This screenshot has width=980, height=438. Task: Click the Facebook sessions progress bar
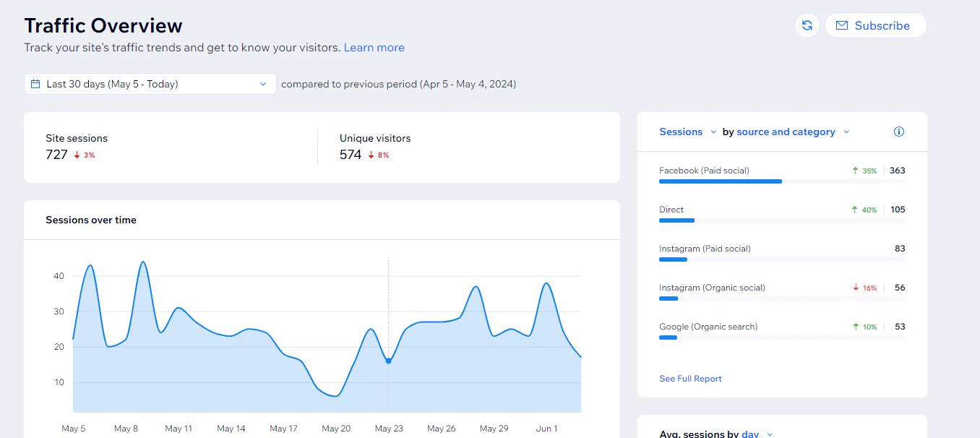pos(782,181)
